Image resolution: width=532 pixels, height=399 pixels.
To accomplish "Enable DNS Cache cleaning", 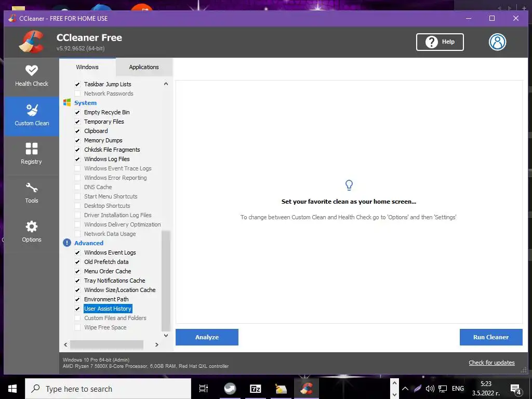I will pyautogui.click(x=77, y=187).
